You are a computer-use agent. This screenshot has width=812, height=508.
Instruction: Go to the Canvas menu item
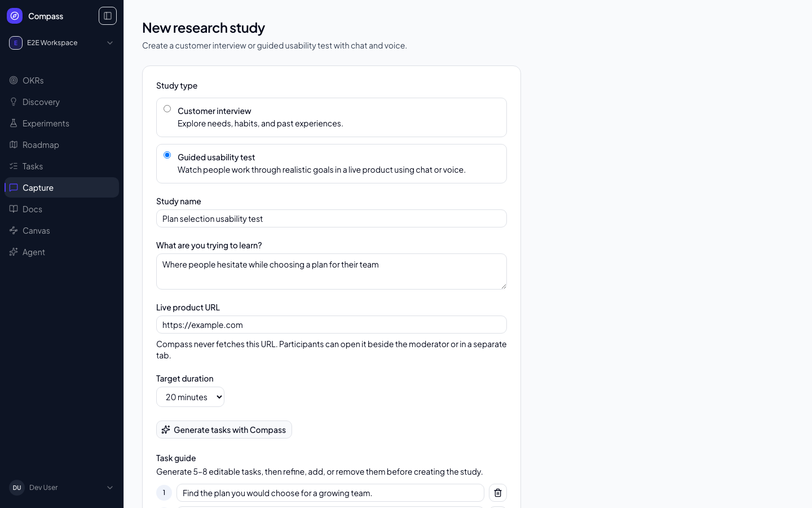pos(61,230)
